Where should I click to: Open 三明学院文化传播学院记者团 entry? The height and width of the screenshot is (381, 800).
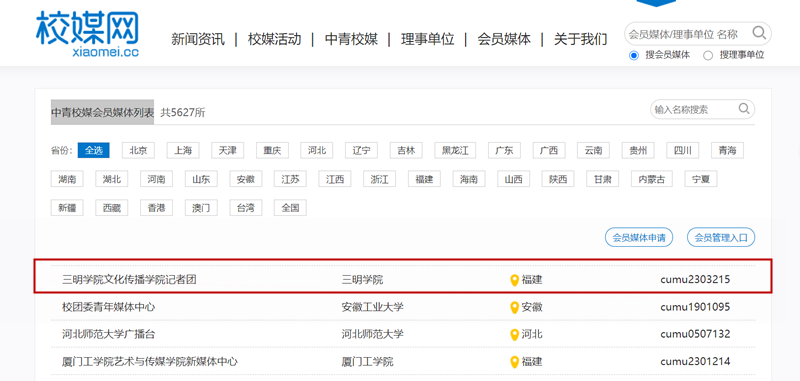(129, 280)
